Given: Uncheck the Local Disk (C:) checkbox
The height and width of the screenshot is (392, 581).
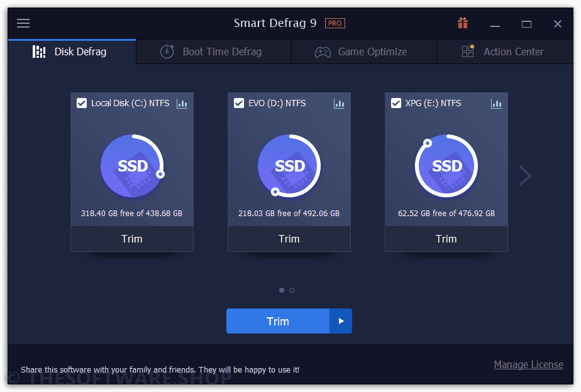Looking at the screenshot, I should tap(82, 103).
